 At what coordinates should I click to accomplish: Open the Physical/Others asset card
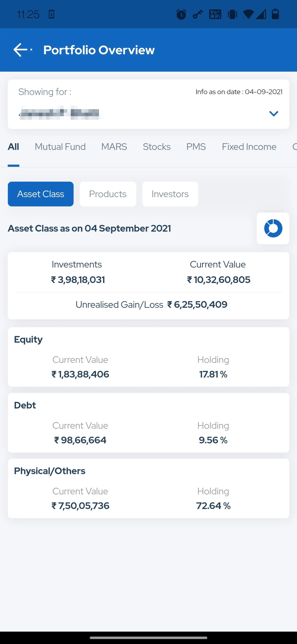tap(148, 488)
